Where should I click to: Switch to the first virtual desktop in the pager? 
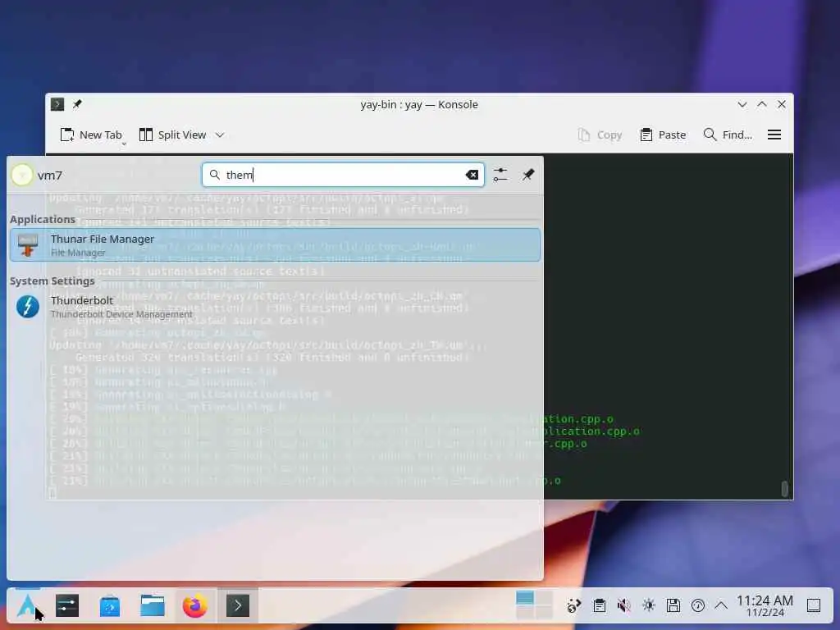click(x=524, y=597)
